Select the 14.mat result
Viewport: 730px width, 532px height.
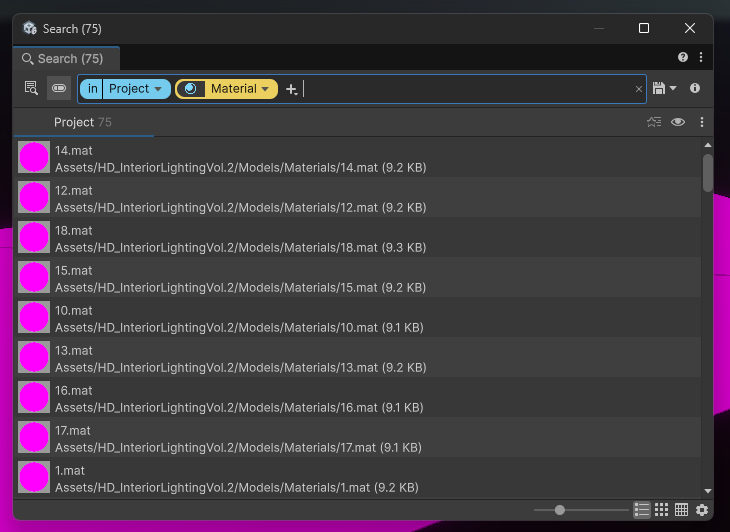[x=358, y=157]
